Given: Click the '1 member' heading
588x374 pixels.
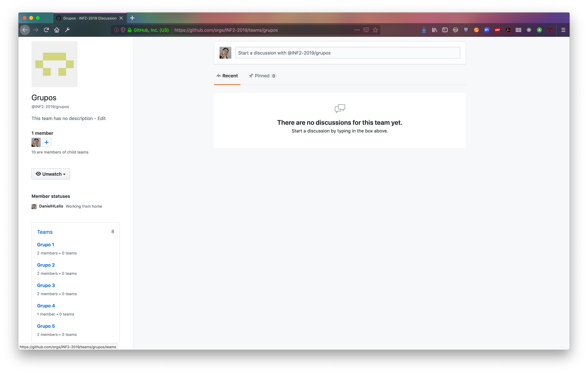Looking at the screenshot, I should (x=42, y=133).
